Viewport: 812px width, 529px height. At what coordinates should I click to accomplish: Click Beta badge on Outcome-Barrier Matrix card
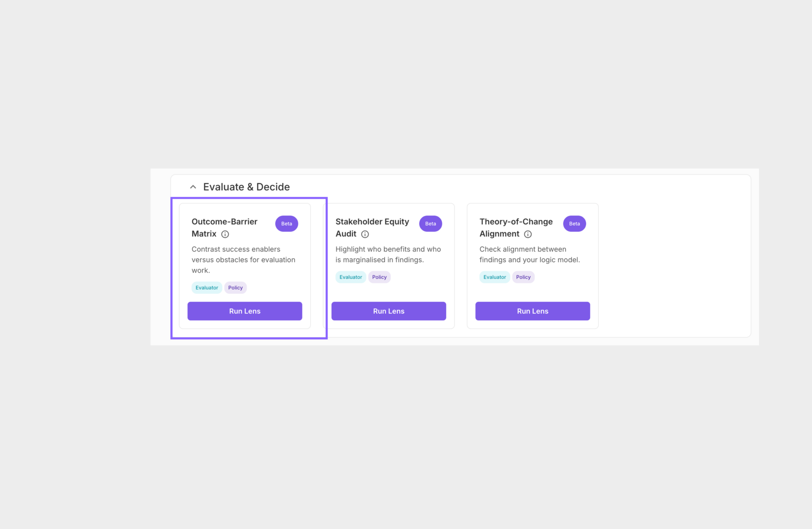286,224
